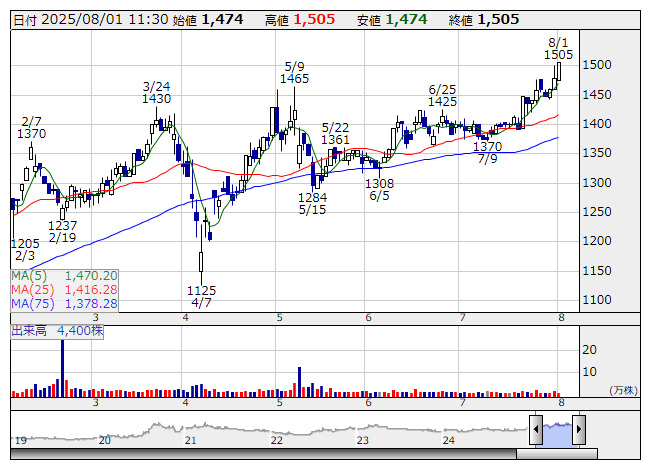The height and width of the screenshot is (470, 653).
Task: Click the horizontal scrollbar thumb at bottom
Action: click(557, 453)
